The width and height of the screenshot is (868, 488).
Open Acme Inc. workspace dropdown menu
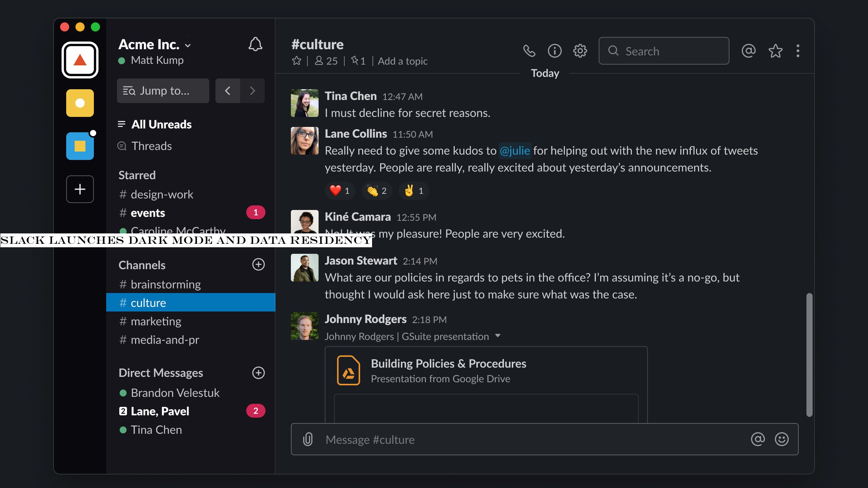pyautogui.click(x=155, y=45)
